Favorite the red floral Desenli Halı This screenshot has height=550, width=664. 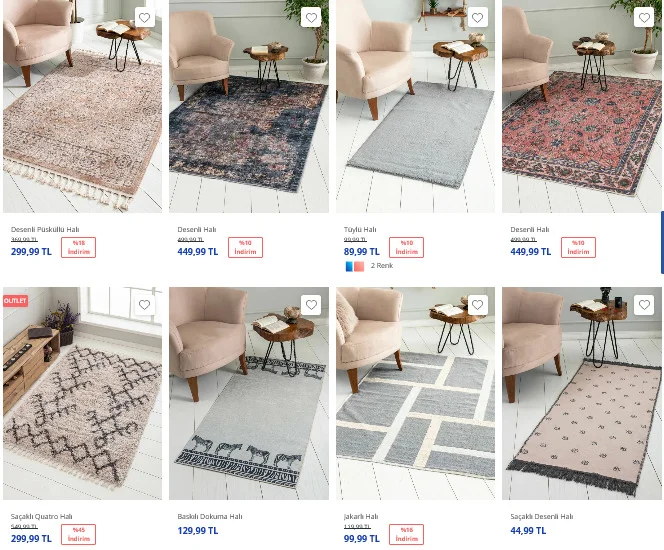click(x=644, y=18)
